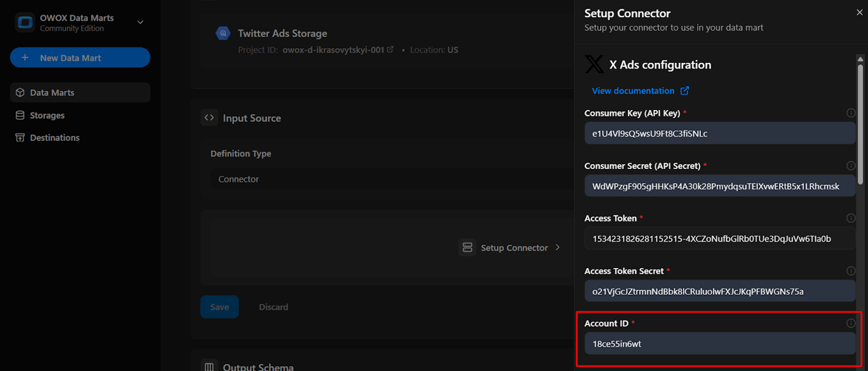Click info icon for Consumer Key

[851, 113]
